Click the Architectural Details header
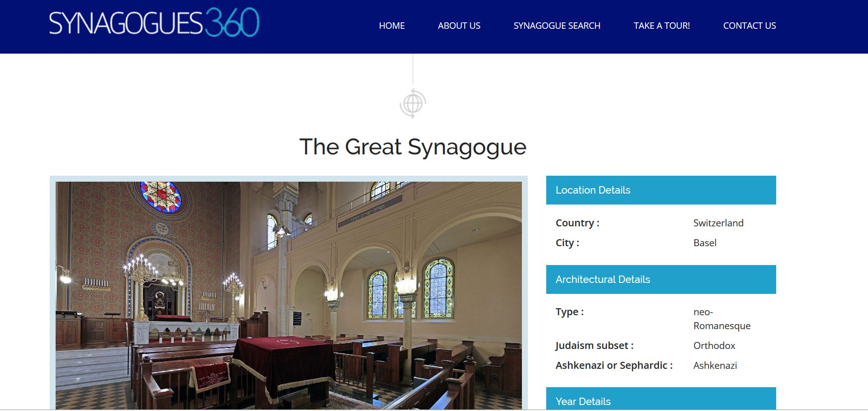 [661, 279]
